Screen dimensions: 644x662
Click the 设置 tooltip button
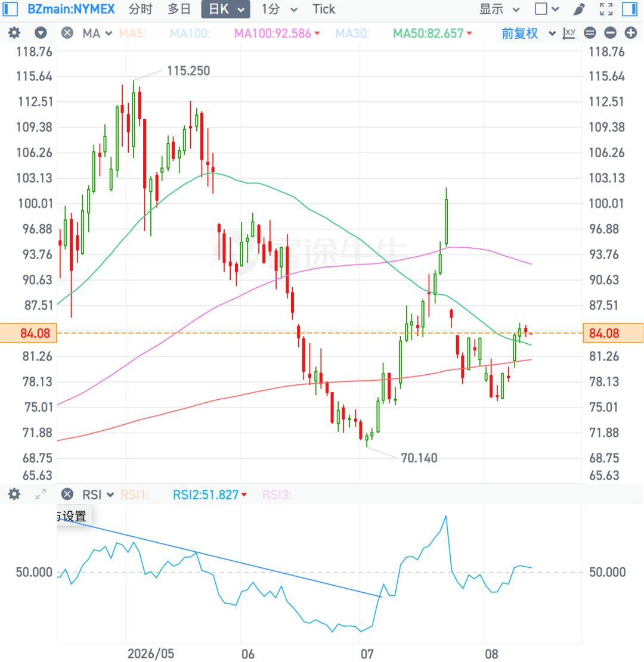click(75, 516)
